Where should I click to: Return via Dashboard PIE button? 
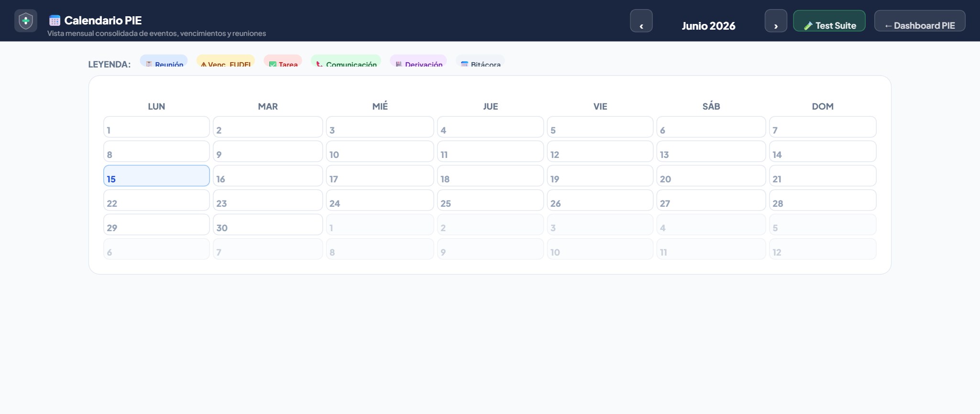click(x=920, y=21)
